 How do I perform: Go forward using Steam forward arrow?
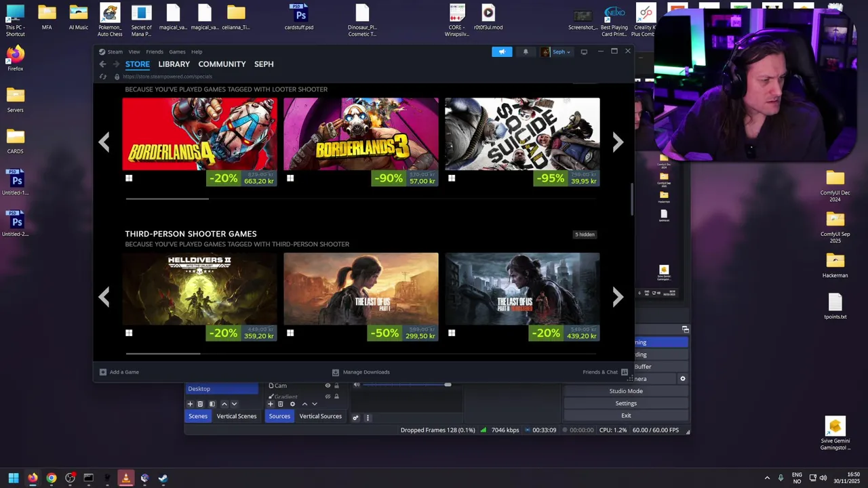pyautogui.click(x=116, y=64)
